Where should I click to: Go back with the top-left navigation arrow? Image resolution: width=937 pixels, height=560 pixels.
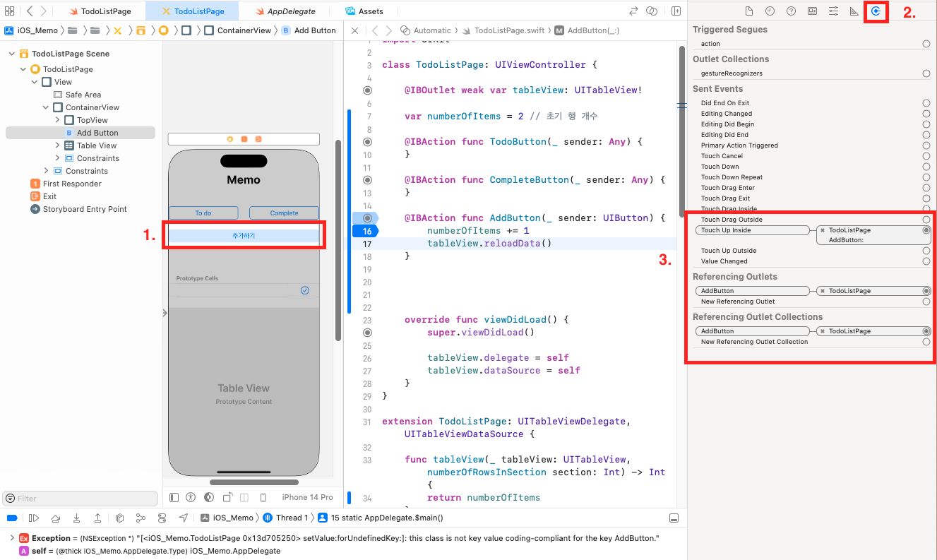30,11
